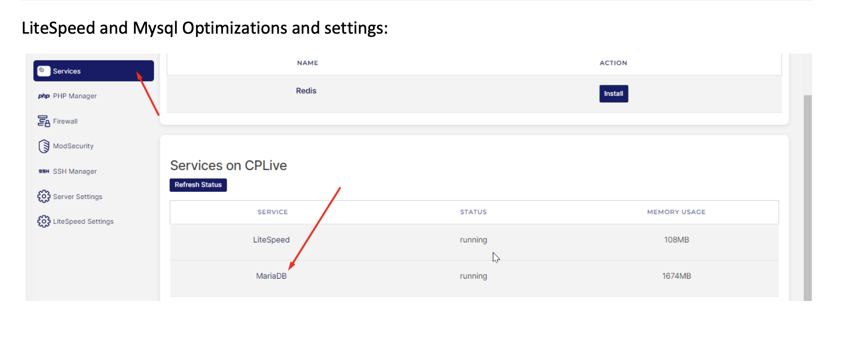The image size is (868, 339).
Task: Select the Firewall menu entry
Action: click(x=65, y=121)
